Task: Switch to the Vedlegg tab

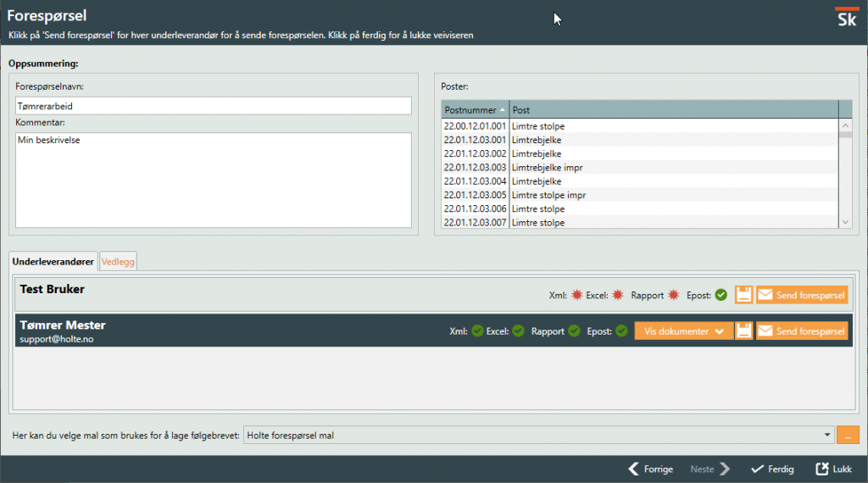Action: pos(118,262)
